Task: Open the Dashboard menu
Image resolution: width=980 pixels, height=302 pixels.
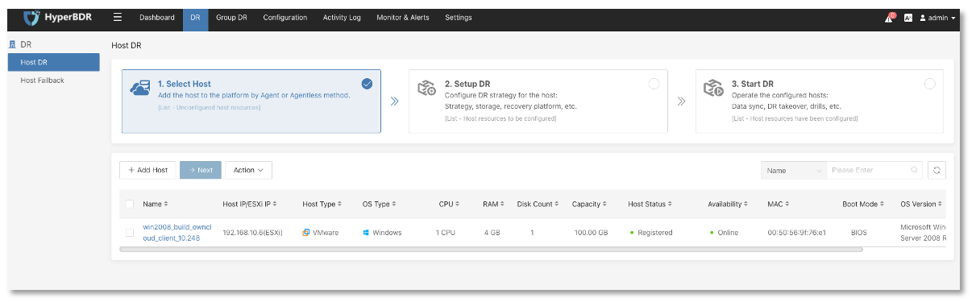Action: [157, 18]
